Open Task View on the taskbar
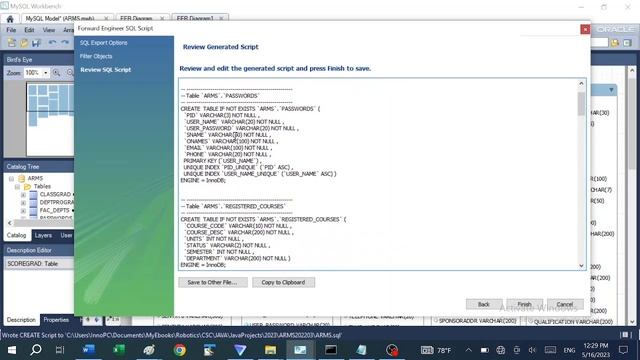Viewport: 640px width, 360px height. tap(60, 350)
